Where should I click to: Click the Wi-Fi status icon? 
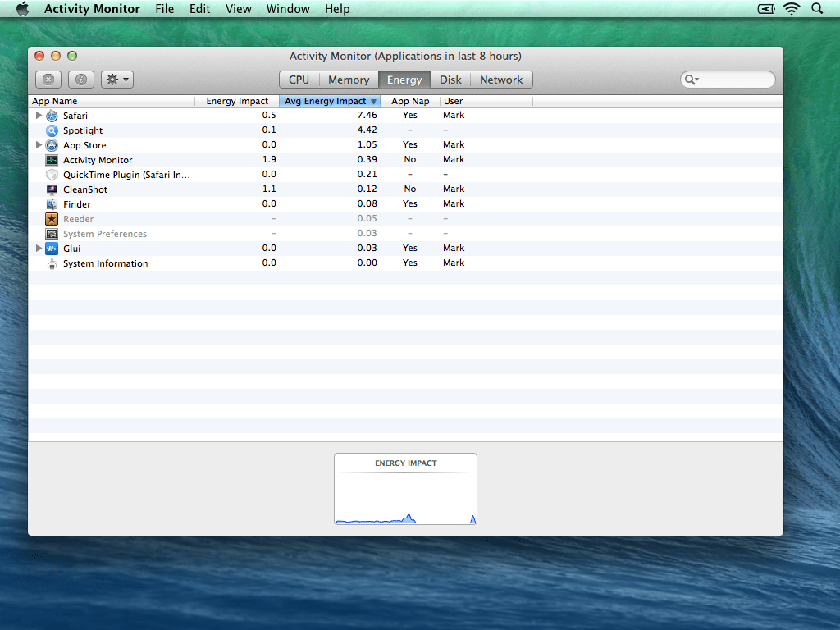pos(792,8)
